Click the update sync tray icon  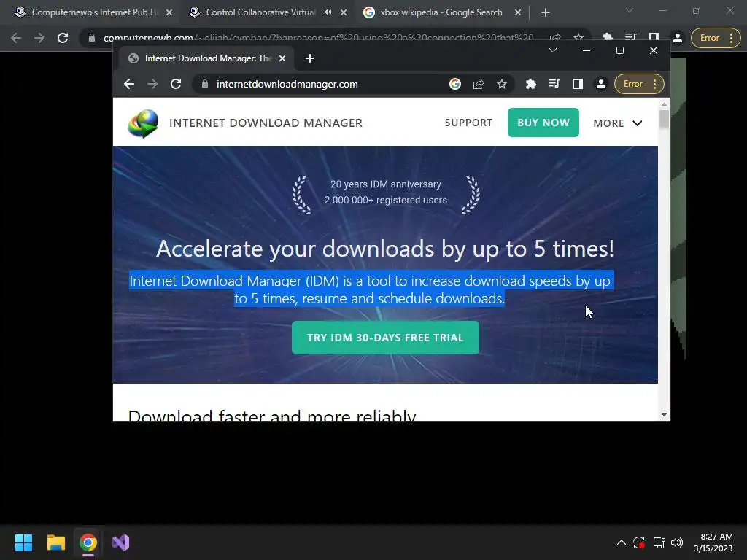coord(639,542)
